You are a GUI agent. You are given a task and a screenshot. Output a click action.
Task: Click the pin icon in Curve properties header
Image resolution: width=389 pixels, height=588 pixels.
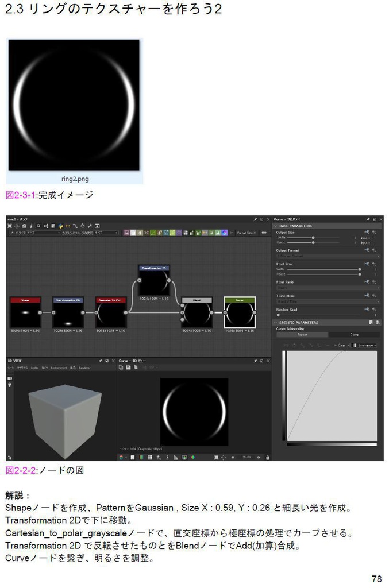(x=368, y=219)
